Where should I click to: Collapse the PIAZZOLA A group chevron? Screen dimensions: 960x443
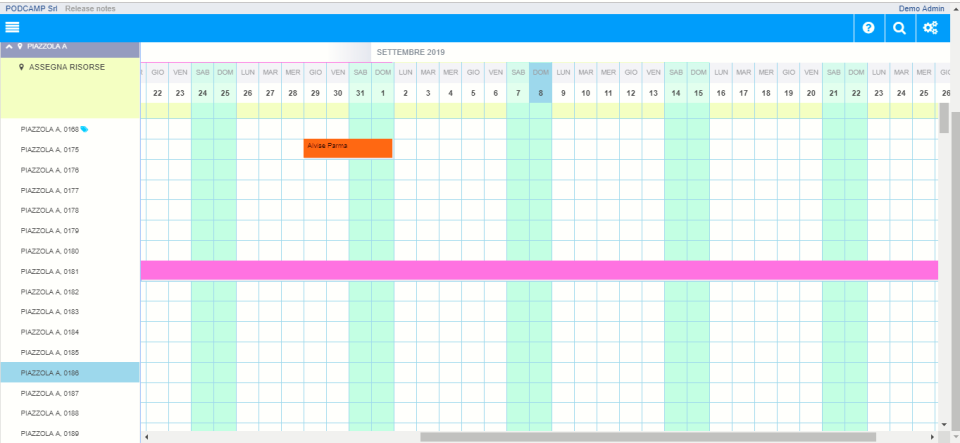pyautogui.click(x=9, y=46)
